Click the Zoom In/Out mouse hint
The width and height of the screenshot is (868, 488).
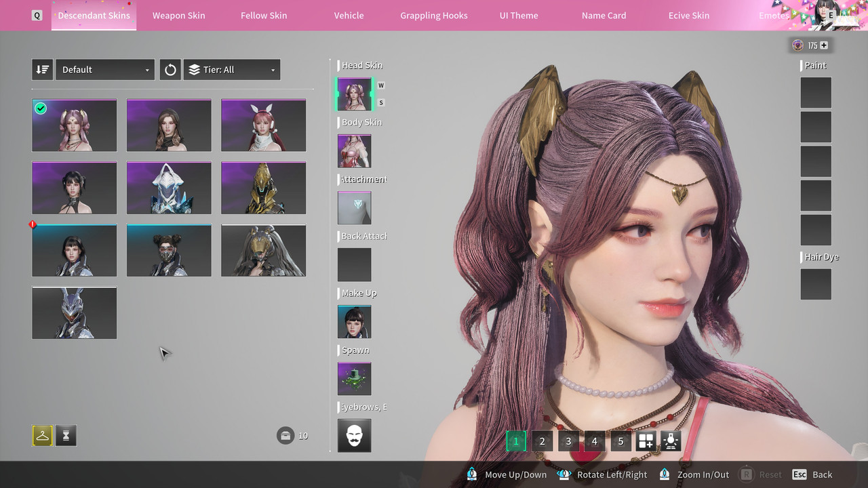696,474
